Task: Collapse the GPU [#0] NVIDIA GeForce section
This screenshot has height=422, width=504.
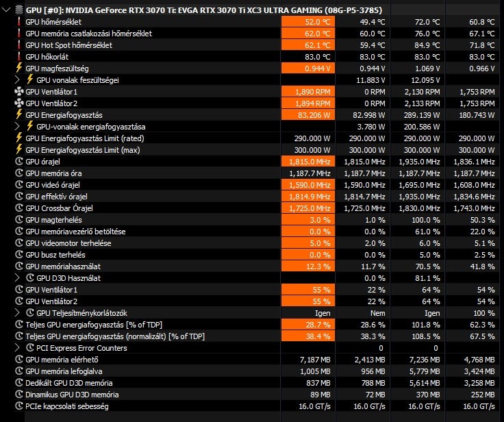Action: click(x=6, y=10)
